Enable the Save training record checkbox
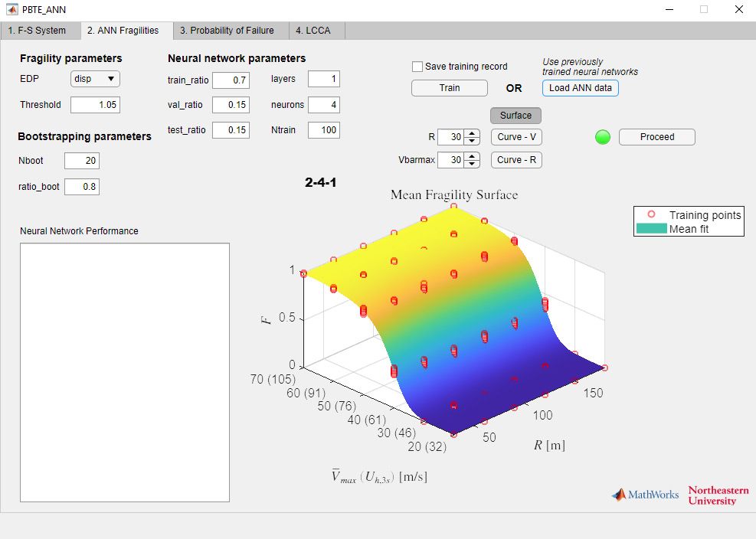This screenshot has height=539, width=756. (x=417, y=67)
